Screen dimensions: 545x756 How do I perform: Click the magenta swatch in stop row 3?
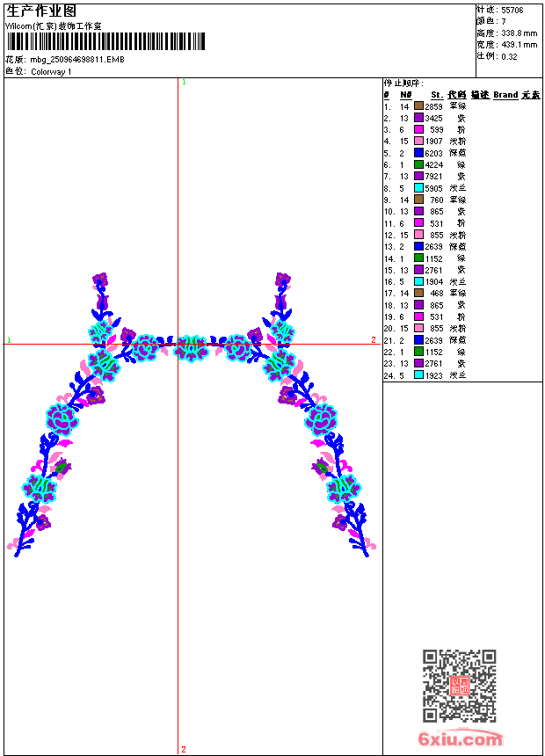tap(418, 129)
